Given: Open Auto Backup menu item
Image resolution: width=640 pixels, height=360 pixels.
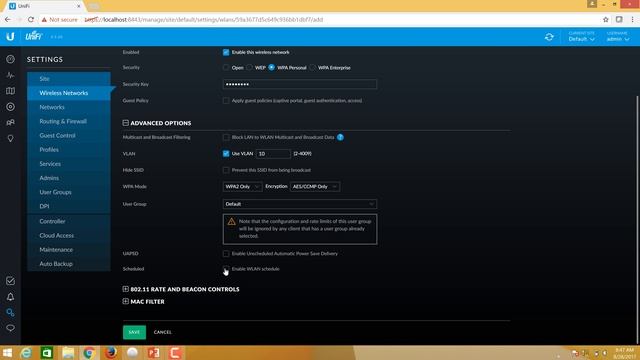Looking at the screenshot, I should (69, 264).
